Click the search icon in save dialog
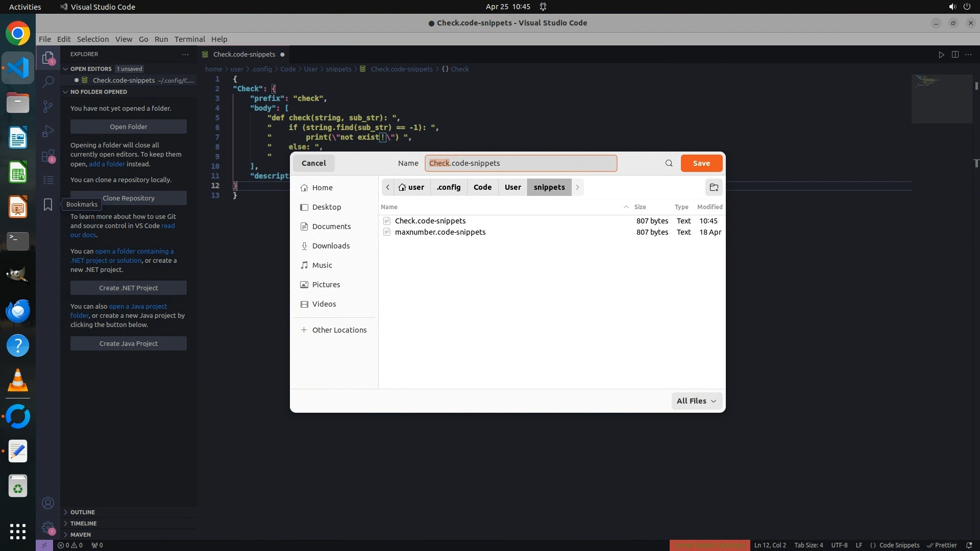This screenshot has width=980, height=551. (x=669, y=163)
